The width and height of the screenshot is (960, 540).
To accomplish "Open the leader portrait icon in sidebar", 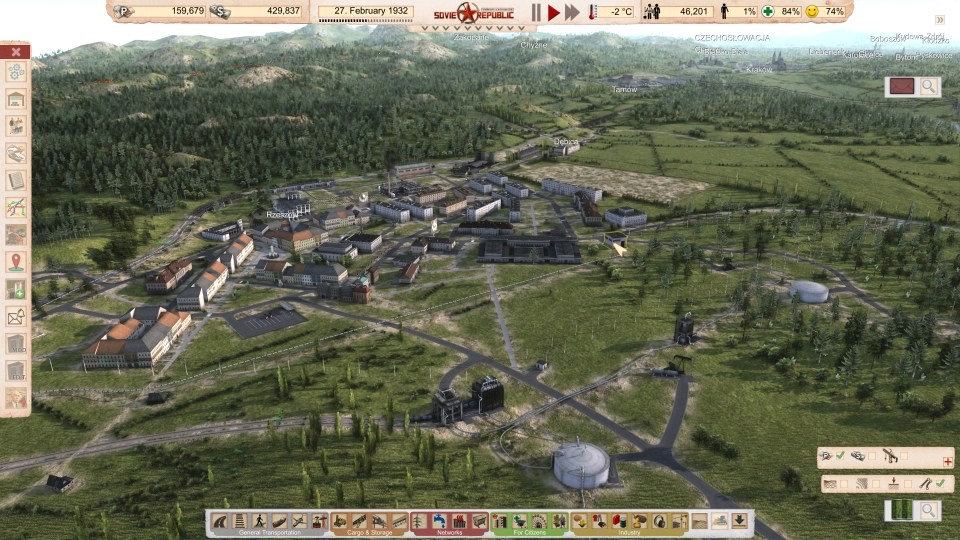I will pos(16,398).
